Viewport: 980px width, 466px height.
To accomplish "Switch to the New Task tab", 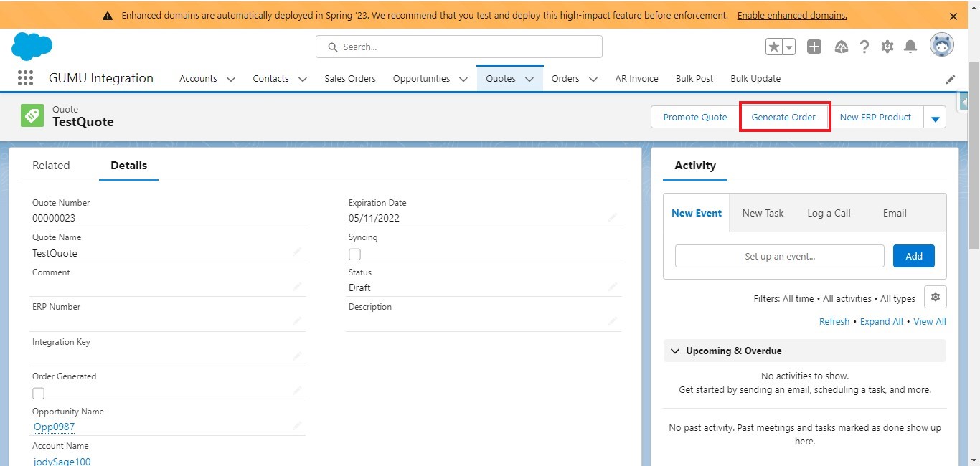I will pos(763,213).
